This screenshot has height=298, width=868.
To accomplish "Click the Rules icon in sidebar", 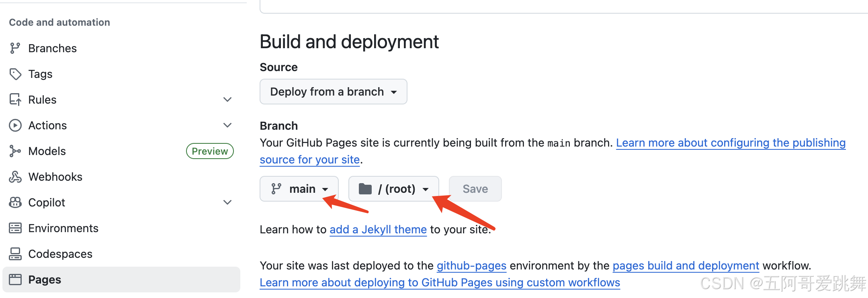I will point(15,100).
